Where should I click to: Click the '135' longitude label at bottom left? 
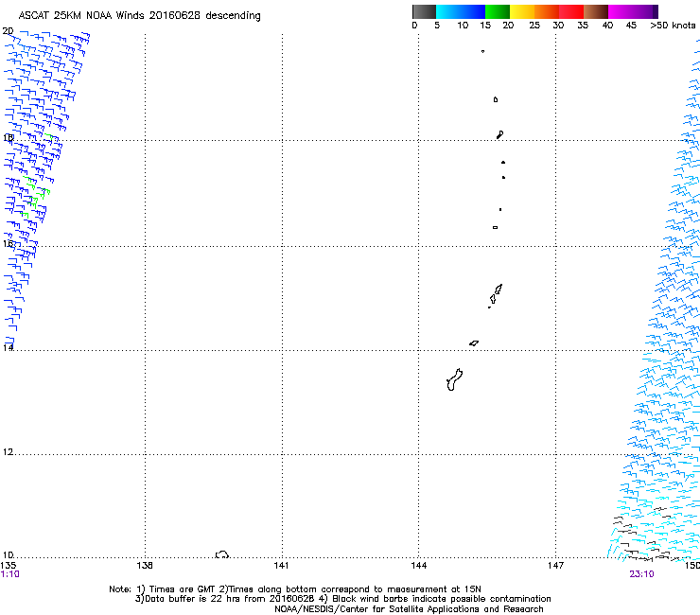[x=9, y=566]
